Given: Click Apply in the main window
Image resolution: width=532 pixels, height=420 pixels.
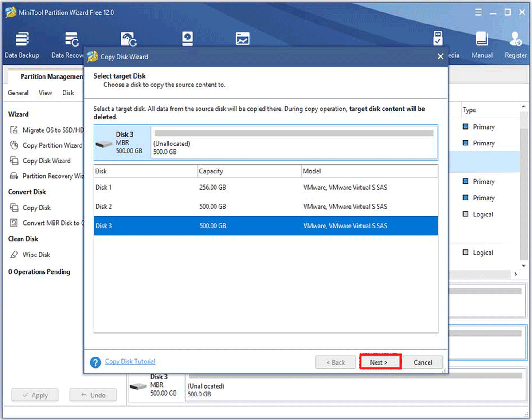Looking at the screenshot, I should 35,395.
